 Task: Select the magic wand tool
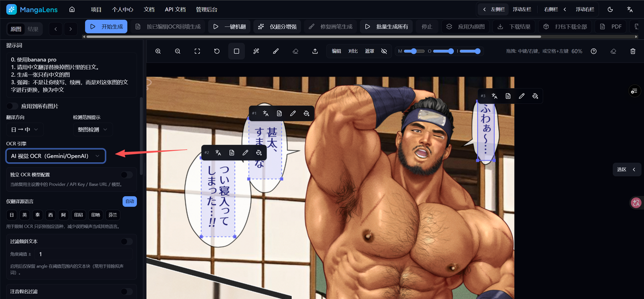[x=256, y=51]
